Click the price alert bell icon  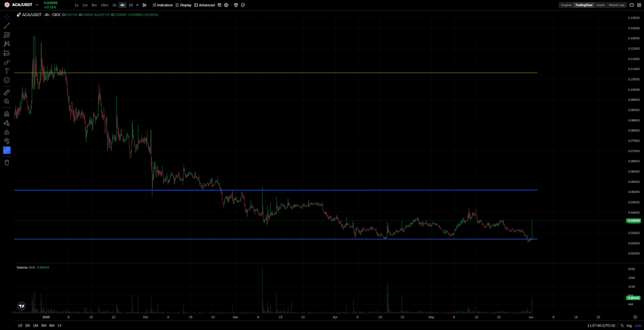point(243,5)
